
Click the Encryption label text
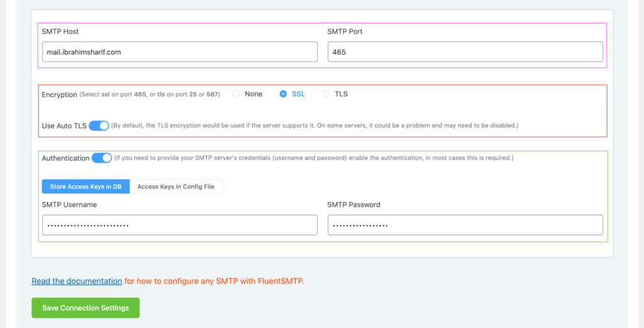[x=59, y=94]
